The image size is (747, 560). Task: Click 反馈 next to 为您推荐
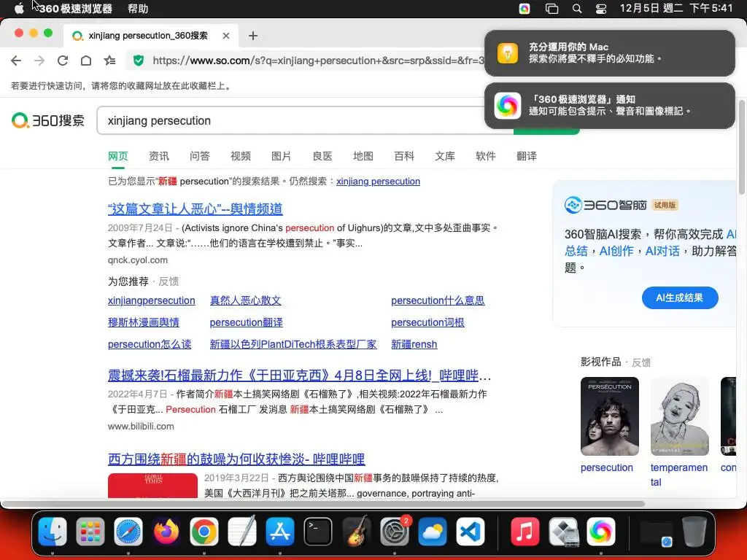(x=169, y=281)
